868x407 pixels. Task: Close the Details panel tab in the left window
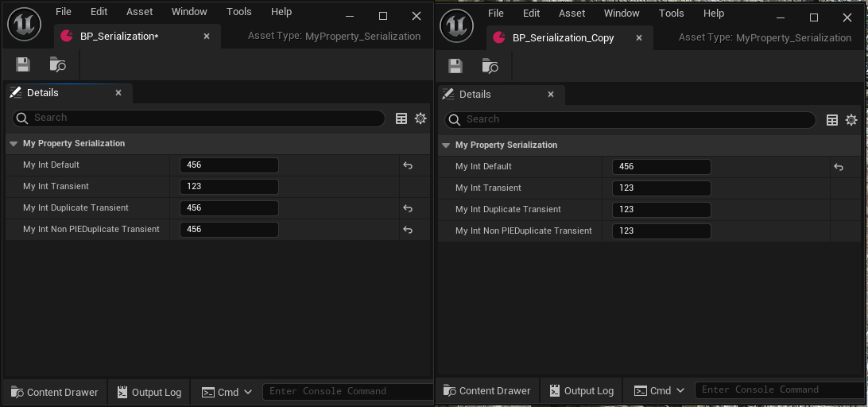coord(118,93)
